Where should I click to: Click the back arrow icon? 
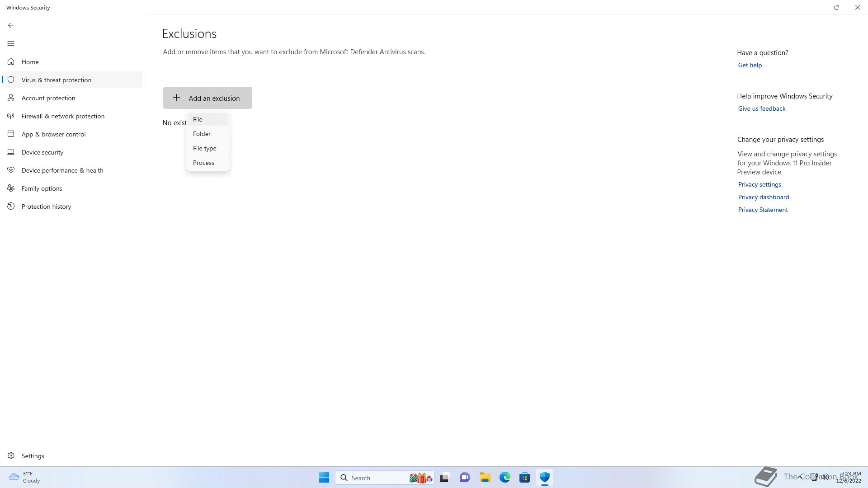[x=11, y=25]
